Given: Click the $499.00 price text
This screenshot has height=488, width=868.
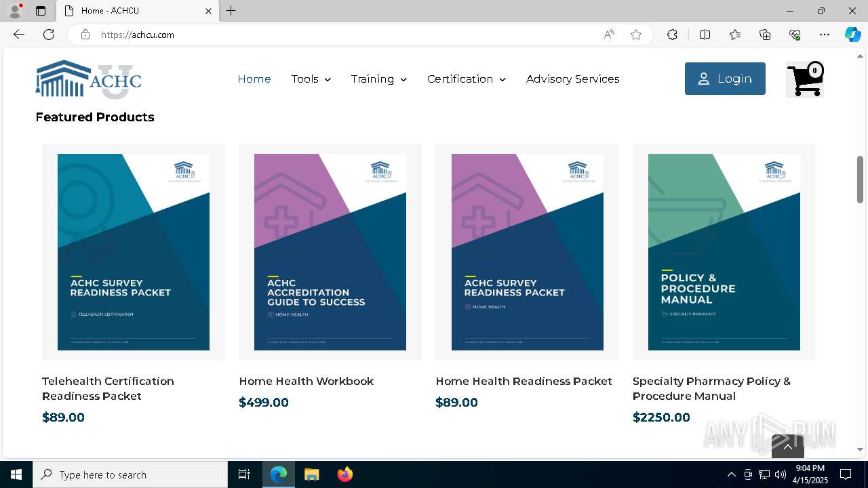Looking at the screenshot, I should coord(264,402).
